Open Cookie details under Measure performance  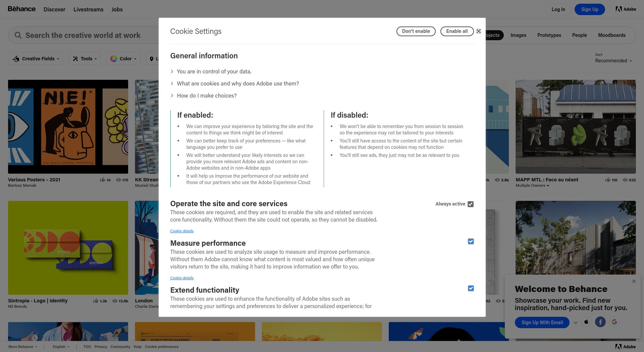point(182,278)
